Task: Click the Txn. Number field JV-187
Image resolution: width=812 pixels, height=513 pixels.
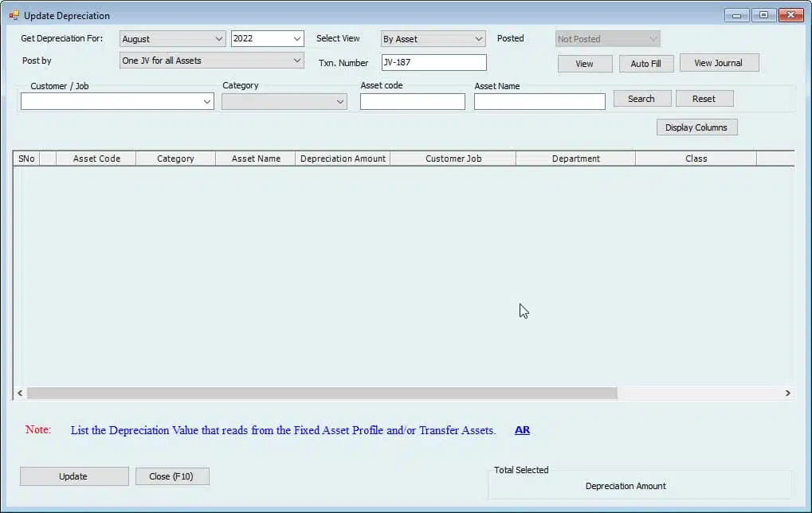Action: [434, 62]
